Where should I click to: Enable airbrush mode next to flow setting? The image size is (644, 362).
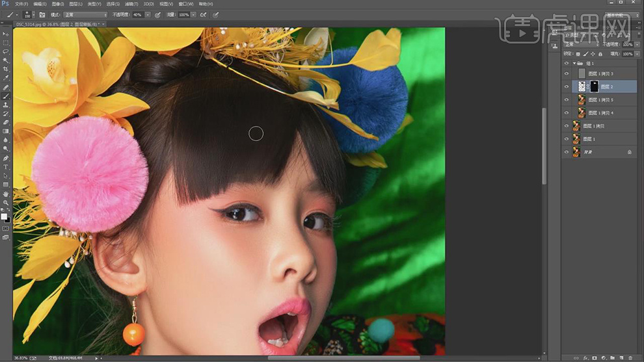click(x=204, y=14)
